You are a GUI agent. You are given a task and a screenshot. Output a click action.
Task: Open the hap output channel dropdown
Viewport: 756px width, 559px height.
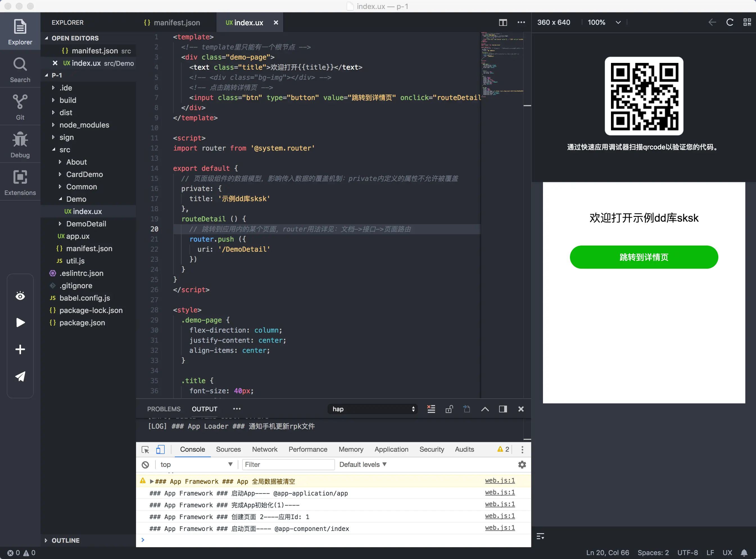[x=372, y=409]
